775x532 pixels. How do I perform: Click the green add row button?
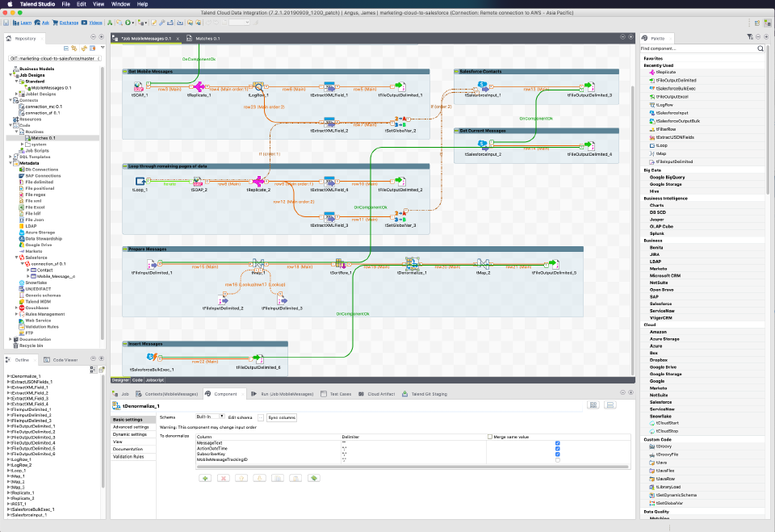[204, 479]
